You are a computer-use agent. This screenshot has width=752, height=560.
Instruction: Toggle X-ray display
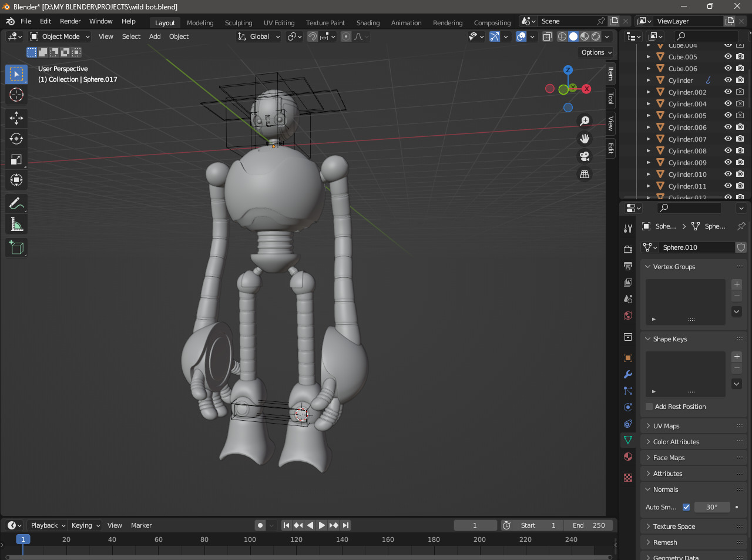(x=547, y=36)
